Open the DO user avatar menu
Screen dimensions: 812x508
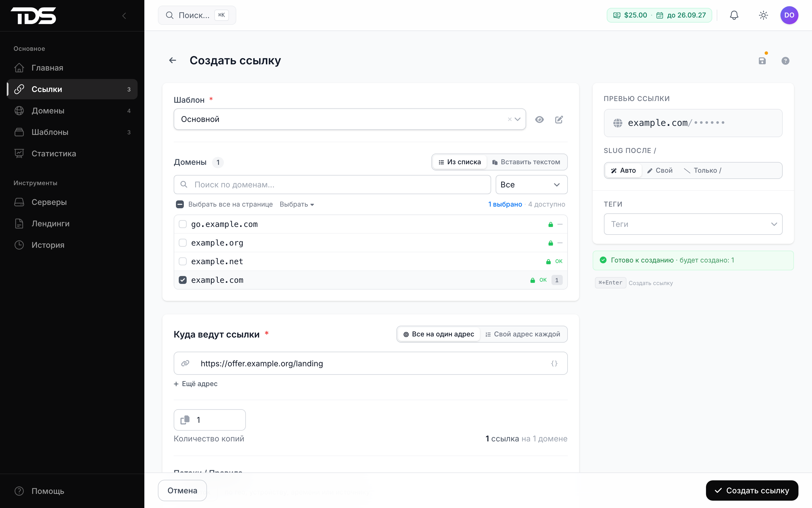(789, 15)
